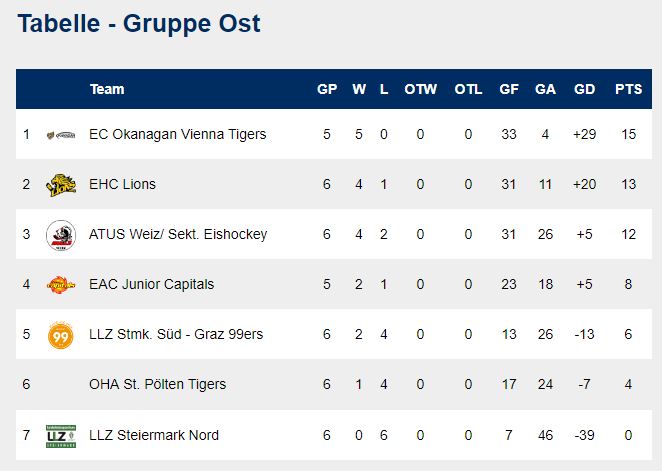Click the GP column header

pos(327,89)
